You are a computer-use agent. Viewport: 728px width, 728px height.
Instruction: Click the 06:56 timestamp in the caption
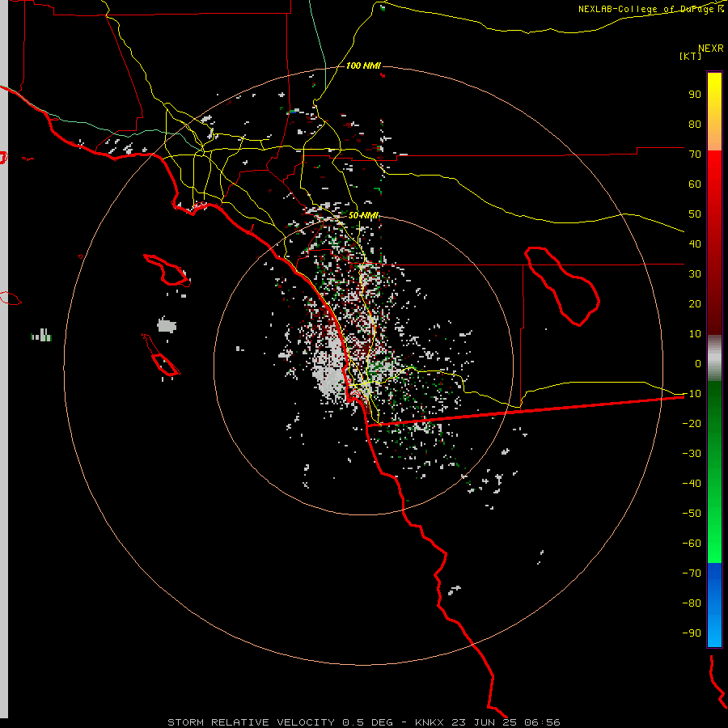[542, 722]
